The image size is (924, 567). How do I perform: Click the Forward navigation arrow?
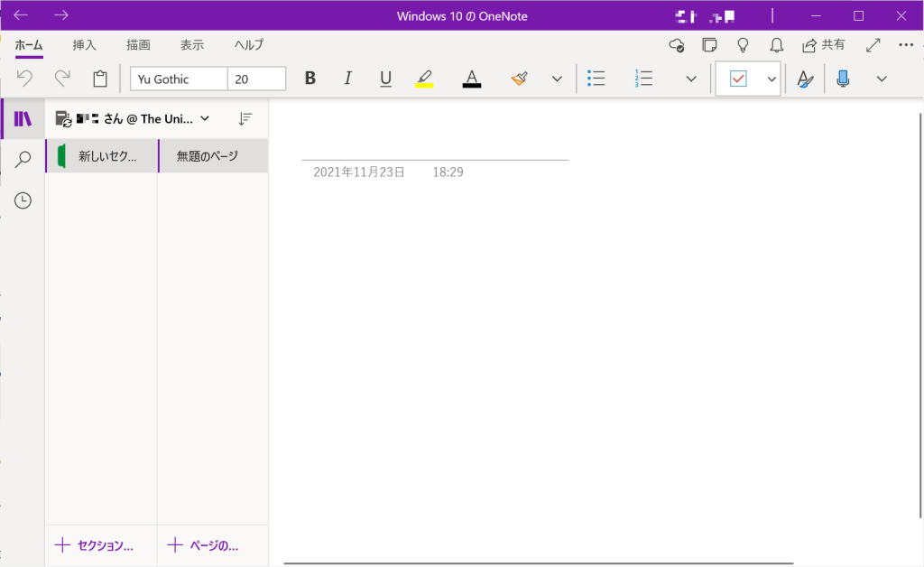(x=61, y=15)
